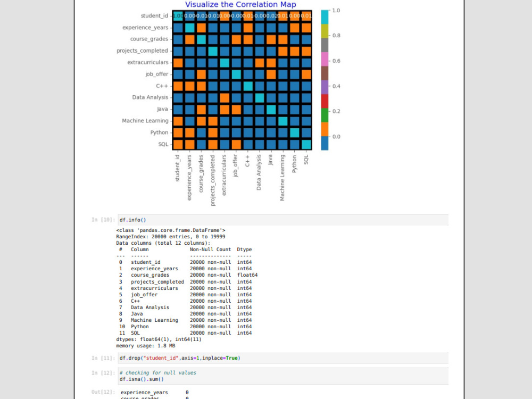Click the cyan diagonal cell in the SQL heatmap row

tap(306, 145)
